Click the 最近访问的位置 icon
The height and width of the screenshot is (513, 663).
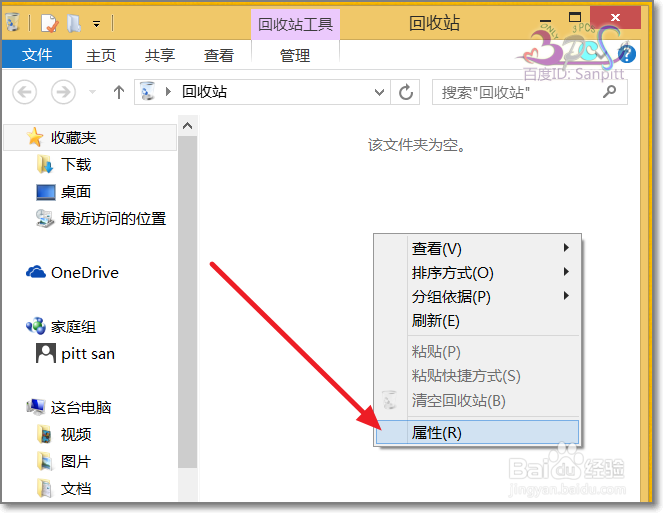pyautogui.click(x=45, y=219)
